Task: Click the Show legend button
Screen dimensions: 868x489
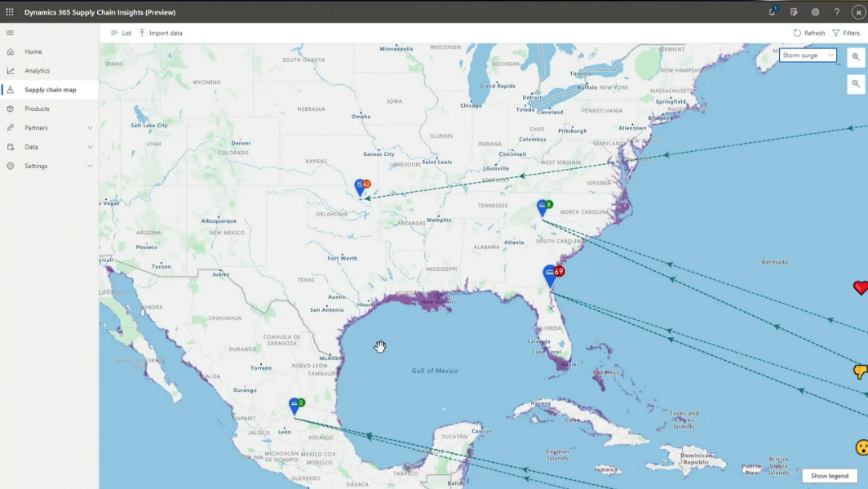Action: (829, 475)
